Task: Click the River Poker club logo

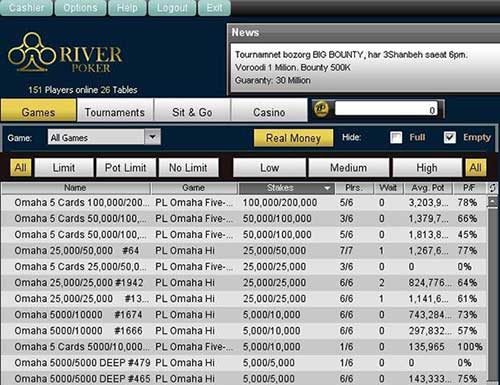Action: click(65, 52)
